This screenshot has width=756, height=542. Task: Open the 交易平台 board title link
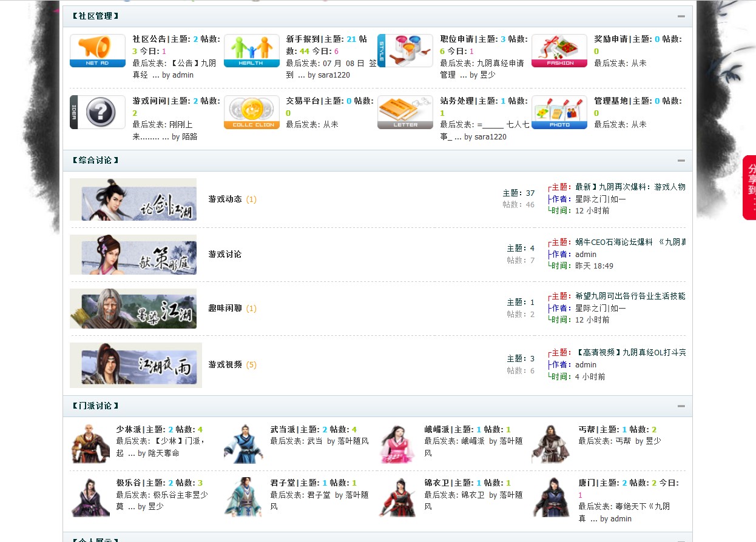[303, 101]
